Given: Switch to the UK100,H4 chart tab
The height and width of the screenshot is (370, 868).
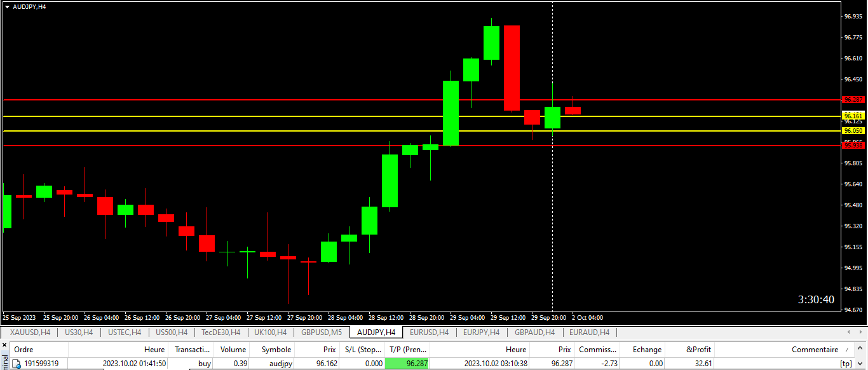Looking at the screenshot, I should [270, 332].
